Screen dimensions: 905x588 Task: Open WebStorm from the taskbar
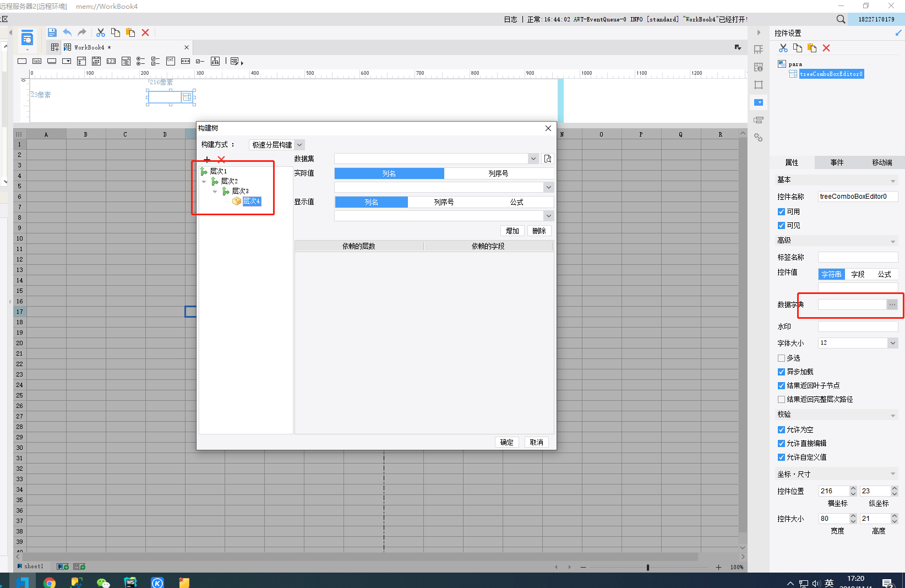click(130, 582)
